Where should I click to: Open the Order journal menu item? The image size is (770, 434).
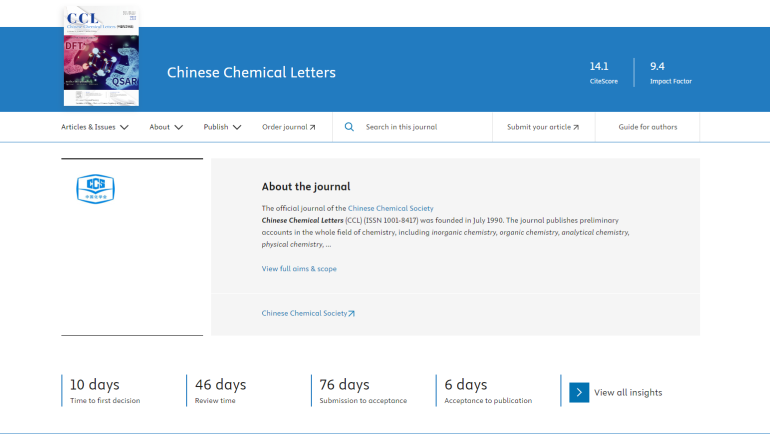click(284, 127)
